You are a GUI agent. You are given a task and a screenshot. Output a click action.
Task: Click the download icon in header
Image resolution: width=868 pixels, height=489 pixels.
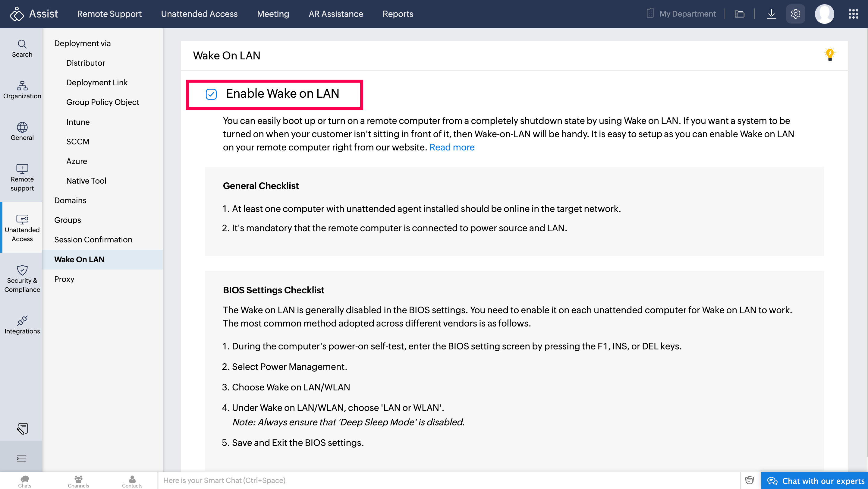pyautogui.click(x=771, y=14)
